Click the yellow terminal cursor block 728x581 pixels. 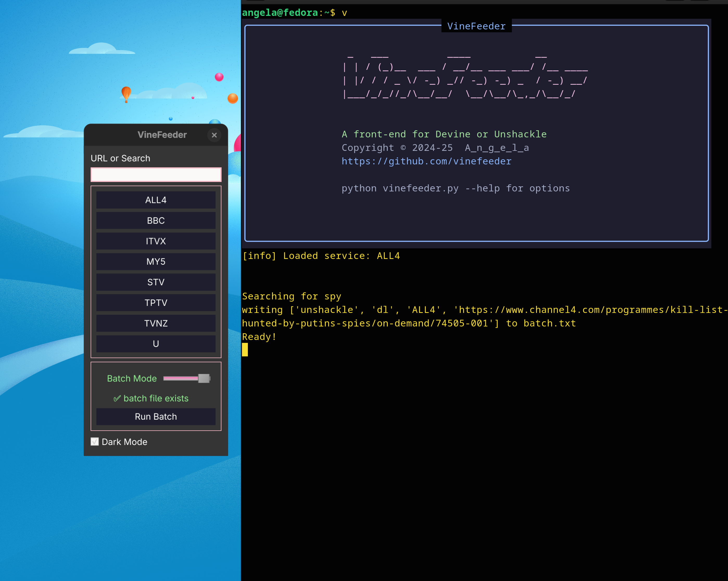(x=245, y=350)
